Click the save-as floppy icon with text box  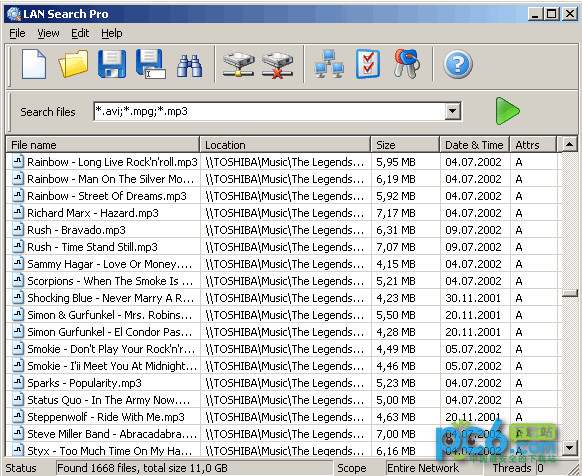click(151, 64)
